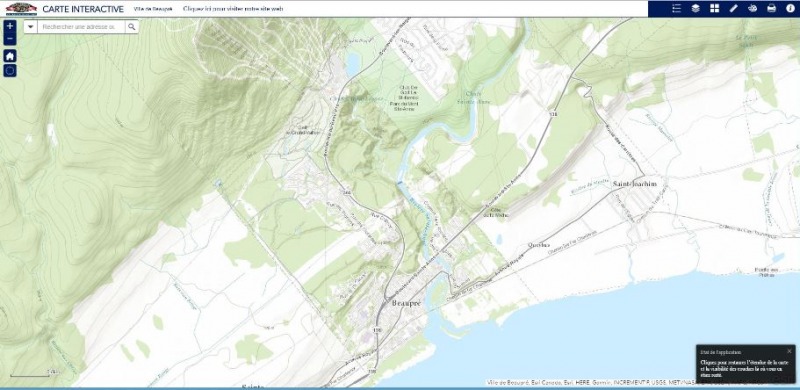Open the legend list widget
Image resolution: width=800 pixels, height=390 pixels.
pyautogui.click(x=677, y=8)
